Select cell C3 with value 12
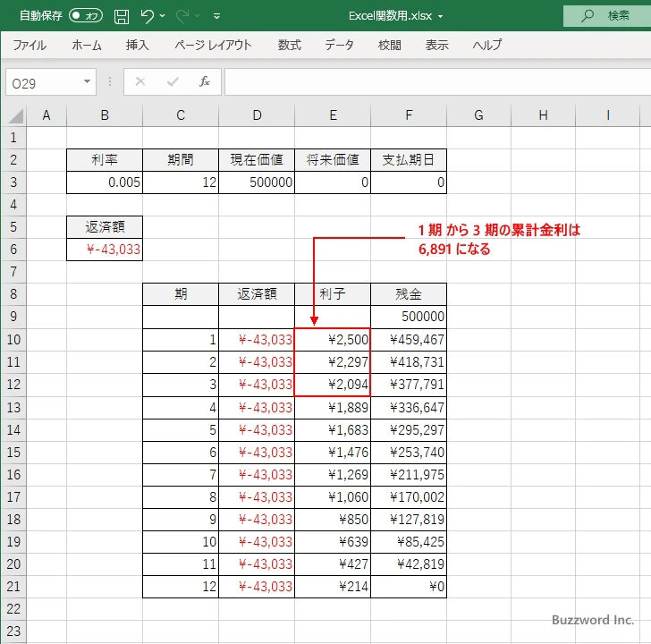651x644 pixels. click(181, 182)
